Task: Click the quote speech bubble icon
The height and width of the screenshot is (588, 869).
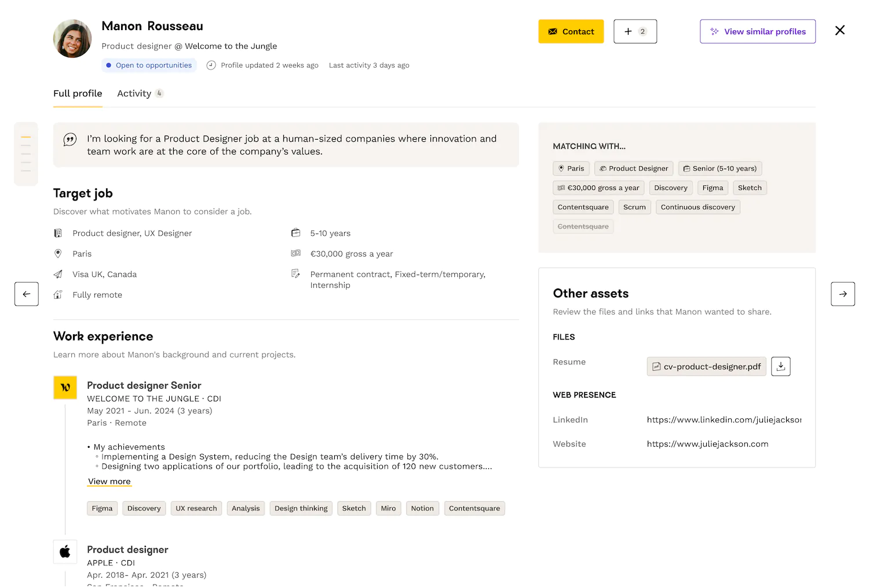Action: coord(70,140)
